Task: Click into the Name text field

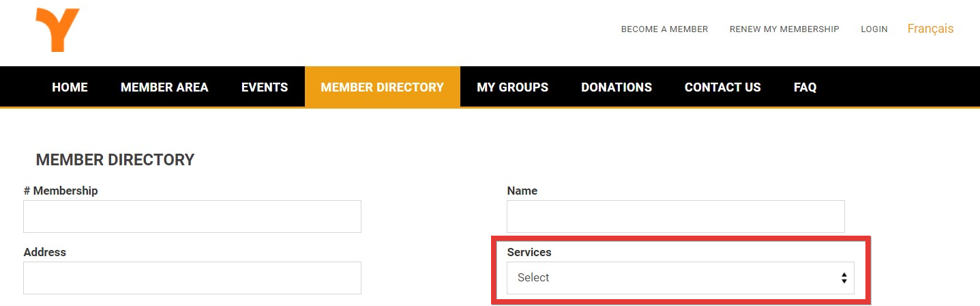Action: coord(675,217)
